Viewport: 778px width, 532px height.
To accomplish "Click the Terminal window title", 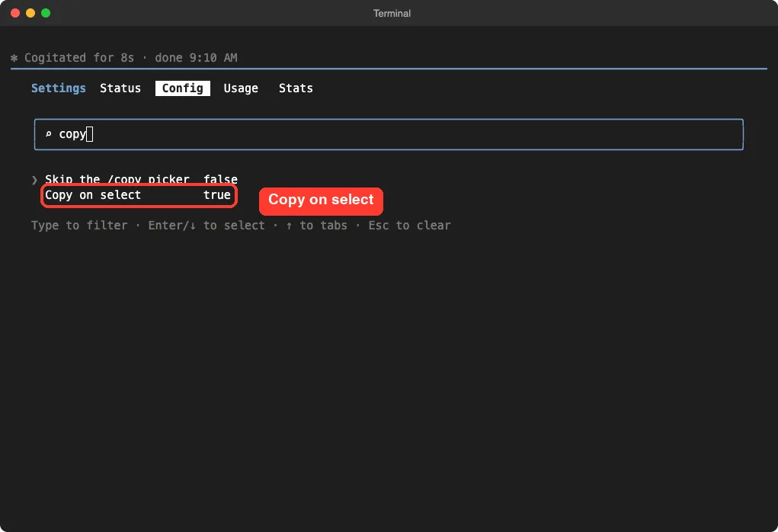I will (392, 14).
